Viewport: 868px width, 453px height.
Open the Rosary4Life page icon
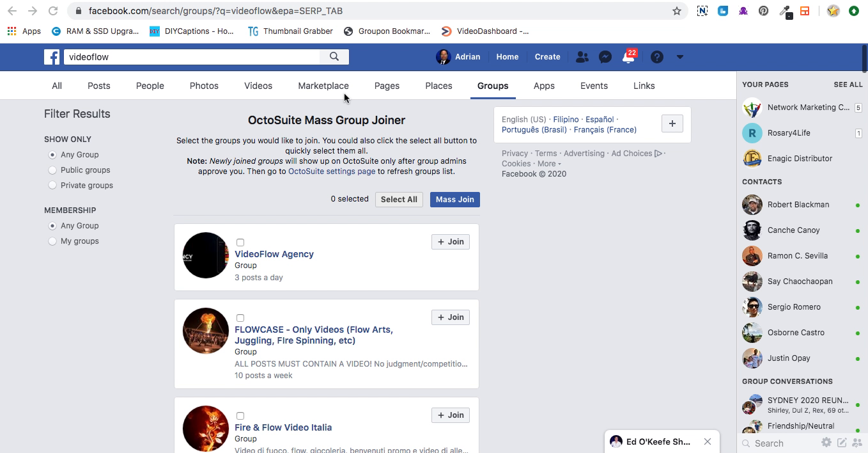(x=752, y=133)
